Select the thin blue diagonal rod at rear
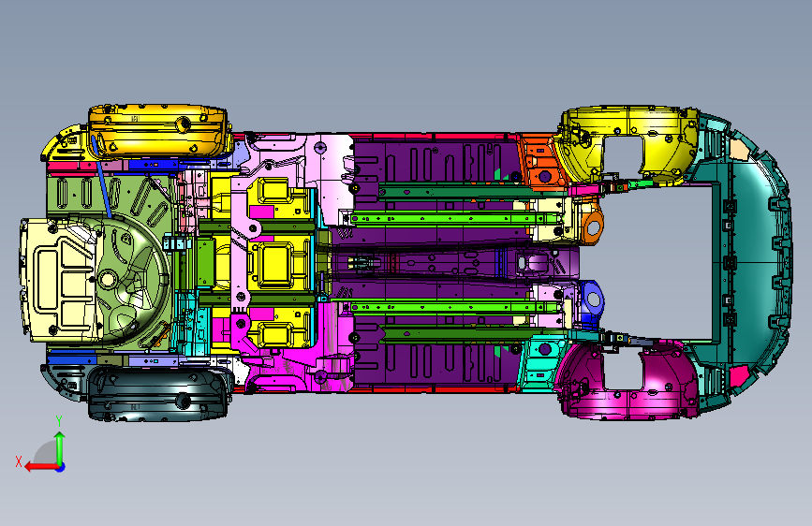The image size is (812, 526). click(101, 177)
